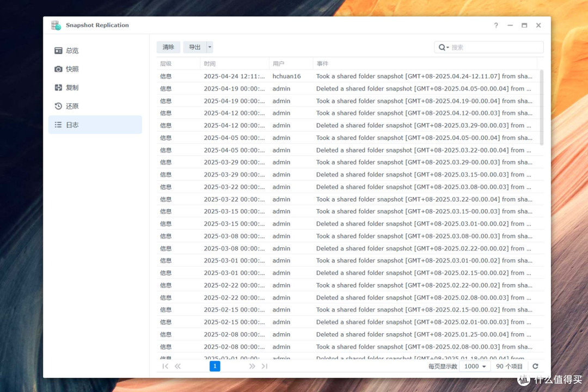Select 'Took a shared folder snapshot [GMT+08-2025.03.22-00.00.04]' row
The height and width of the screenshot is (392, 588).
[x=350, y=199]
